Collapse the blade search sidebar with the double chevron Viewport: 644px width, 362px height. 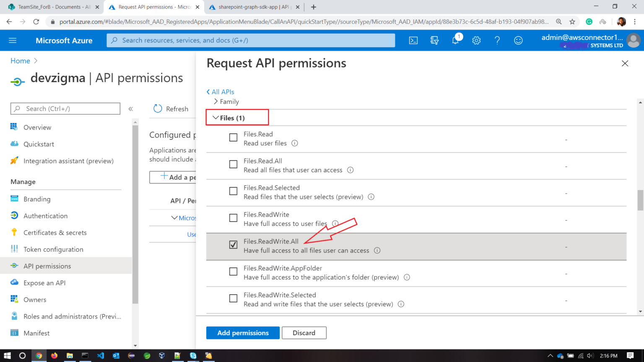130,109
